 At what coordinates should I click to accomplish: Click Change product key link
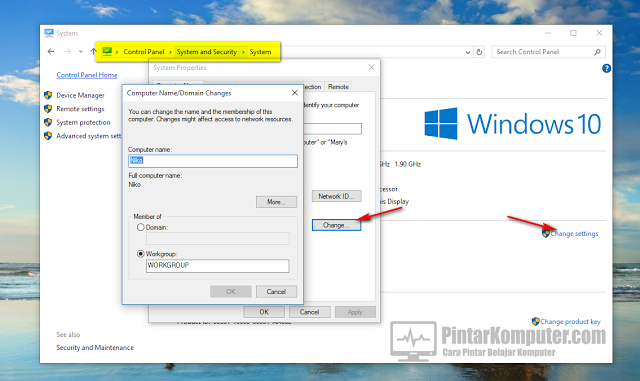point(570,322)
